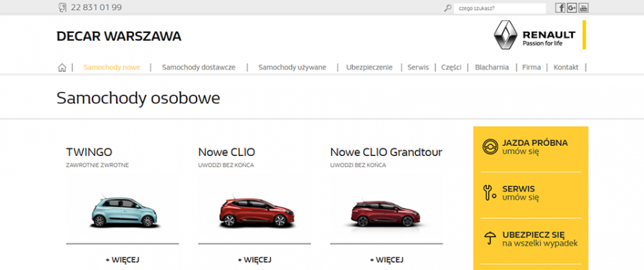Call number 22 831 01 99 link
This screenshot has width=644, height=270.
click(96, 7)
